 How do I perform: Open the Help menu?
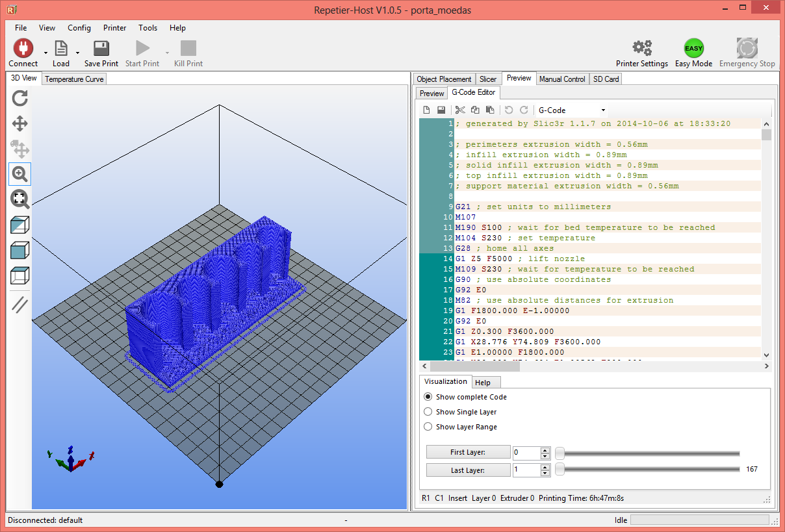(x=177, y=28)
